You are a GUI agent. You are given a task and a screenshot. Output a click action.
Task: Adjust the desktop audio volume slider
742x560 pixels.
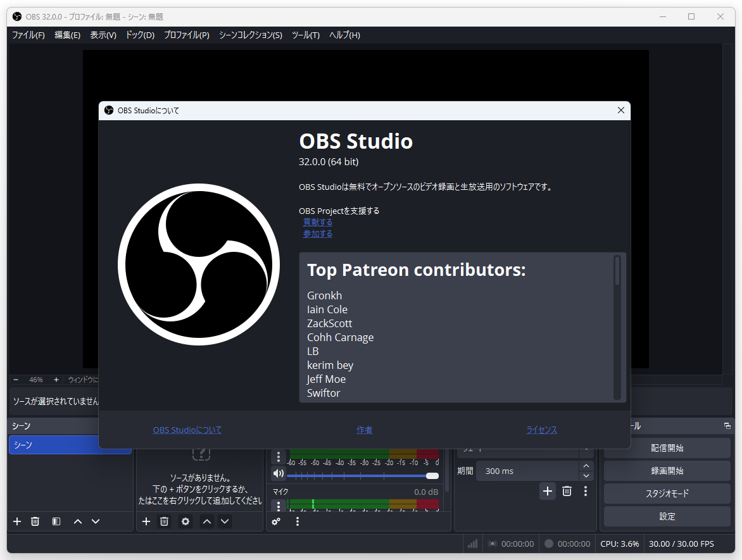click(x=432, y=475)
